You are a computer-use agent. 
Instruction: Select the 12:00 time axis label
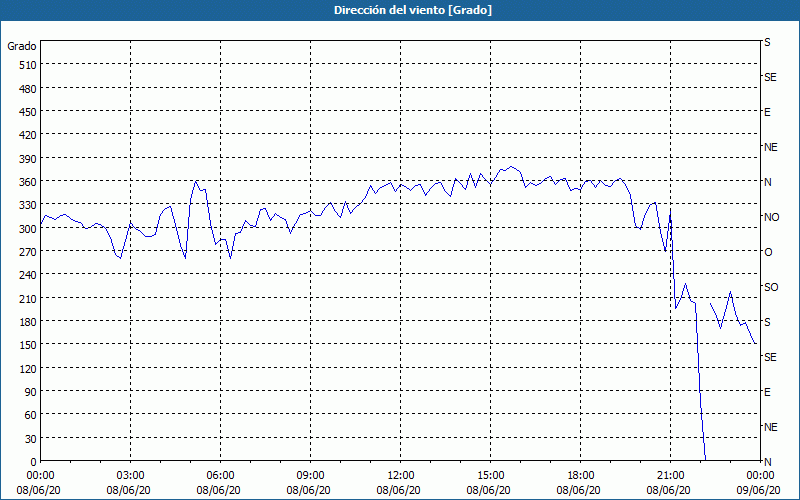401,476
